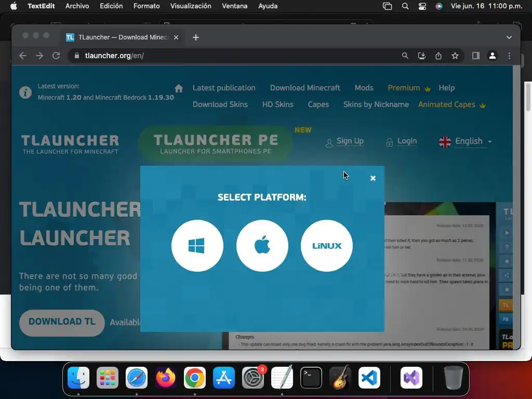Open Launchpad from the Dock
The height and width of the screenshot is (399, 532).
pos(108,378)
